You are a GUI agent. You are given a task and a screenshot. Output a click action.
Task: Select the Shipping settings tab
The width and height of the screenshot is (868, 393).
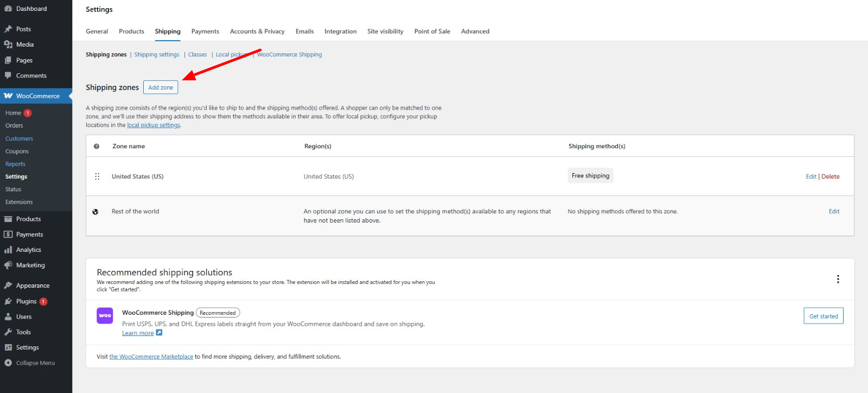pos(168,31)
